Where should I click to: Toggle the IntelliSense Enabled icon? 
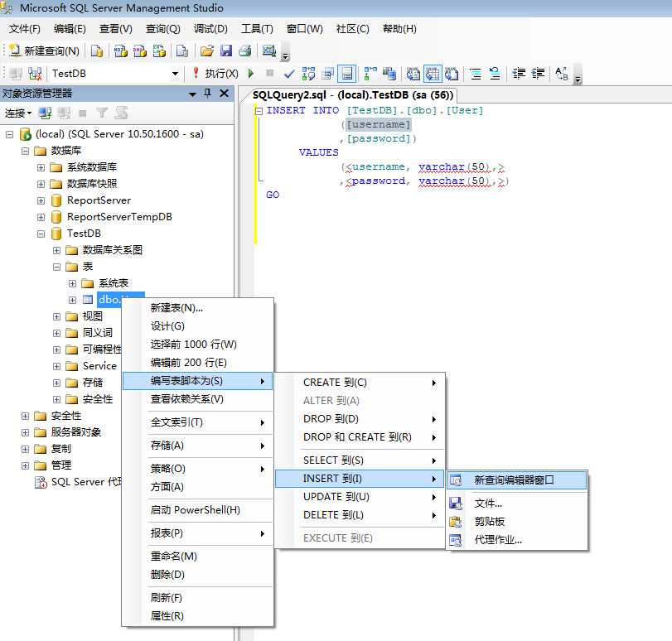pos(346,74)
